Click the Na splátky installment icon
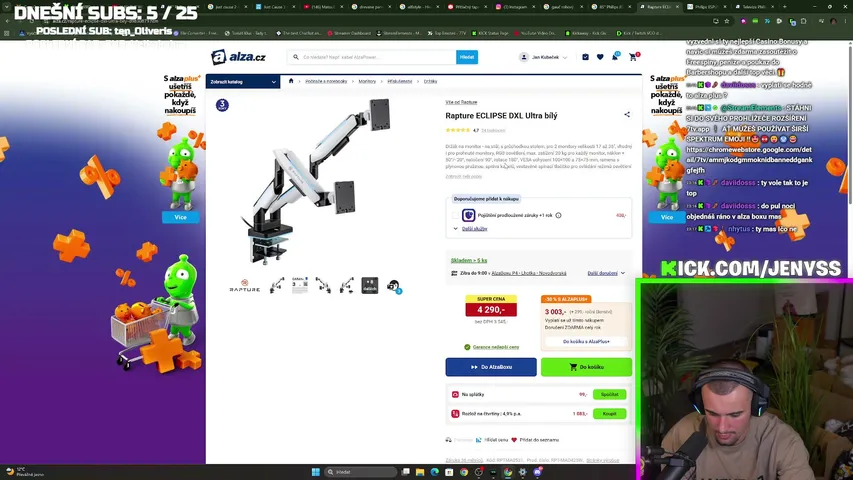The image size is (853, 480). pos(455,394)
